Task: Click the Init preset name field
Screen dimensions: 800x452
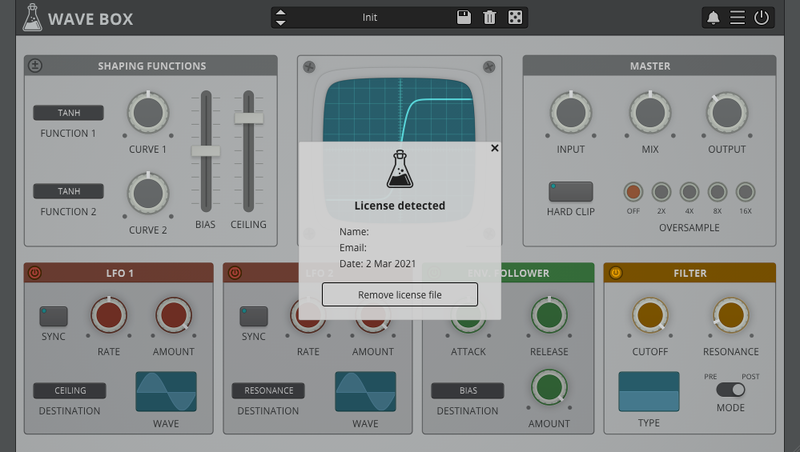Action: click(x=370, y=18)
